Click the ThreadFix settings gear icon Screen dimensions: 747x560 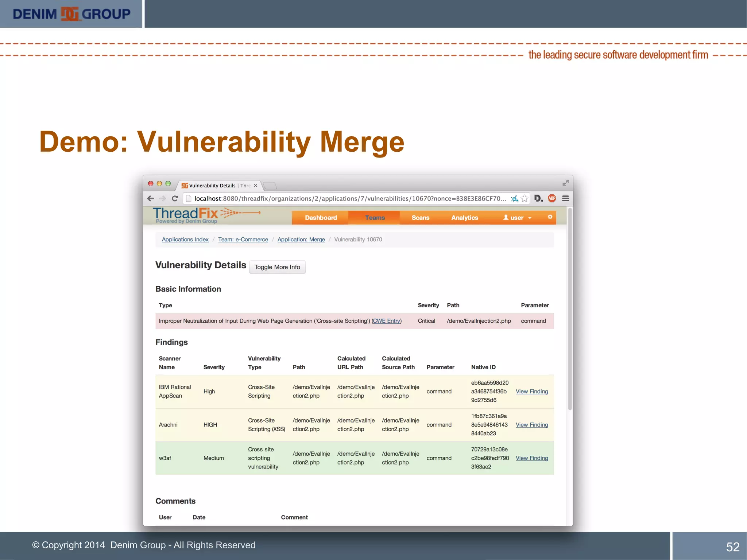[550, 217]
